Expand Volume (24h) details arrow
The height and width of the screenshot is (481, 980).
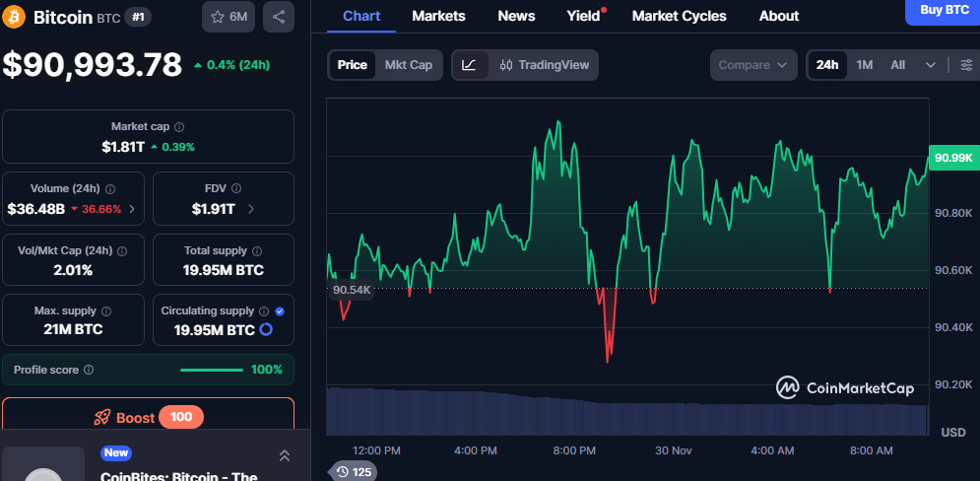pos(132,209)
